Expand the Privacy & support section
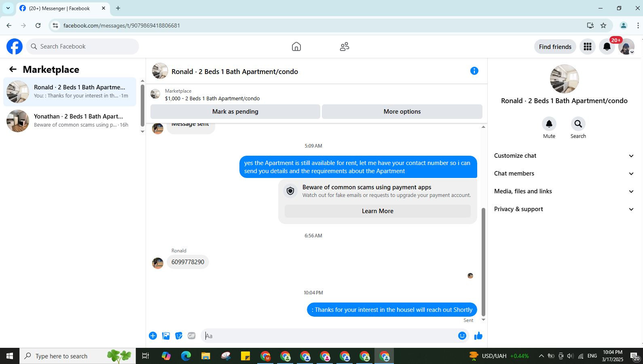This screenshot has width=643, height=364. point(564,209)
